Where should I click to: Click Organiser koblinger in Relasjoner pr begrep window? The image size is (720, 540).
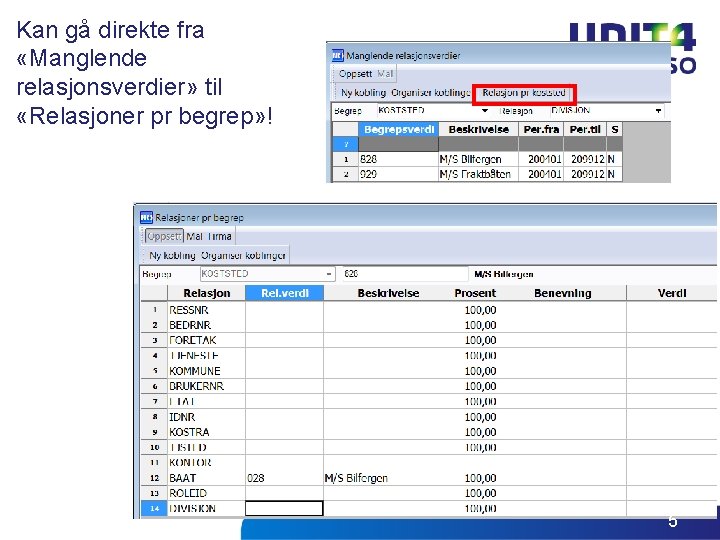243,255
